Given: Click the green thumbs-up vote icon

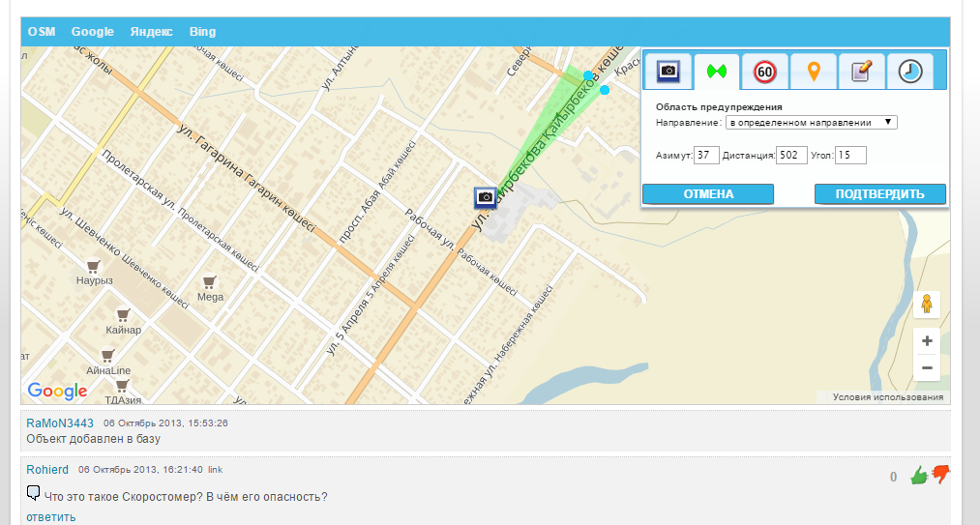Looking at the screenshot, I should 919,475.
